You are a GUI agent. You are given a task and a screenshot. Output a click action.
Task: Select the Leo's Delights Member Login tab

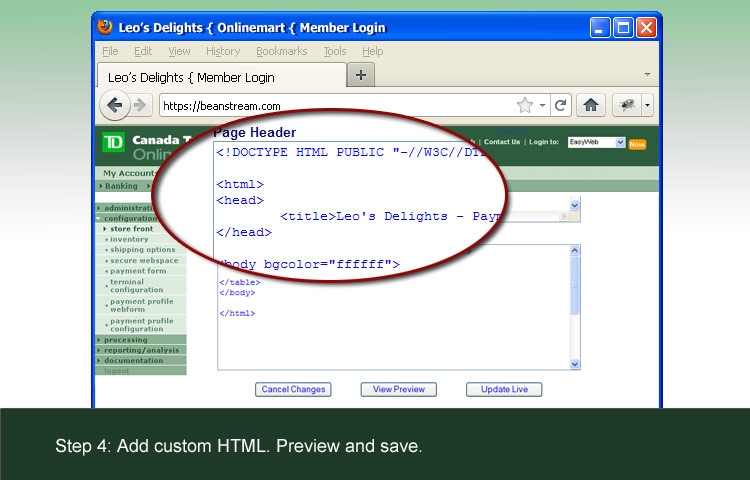(222, 76)
